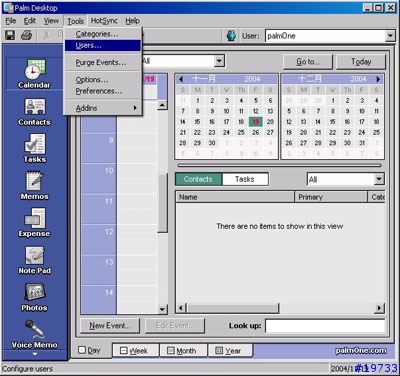Open Preferences... from Tools menu
The width and height of the screenshot is (400, 376).
pos(103,91)
